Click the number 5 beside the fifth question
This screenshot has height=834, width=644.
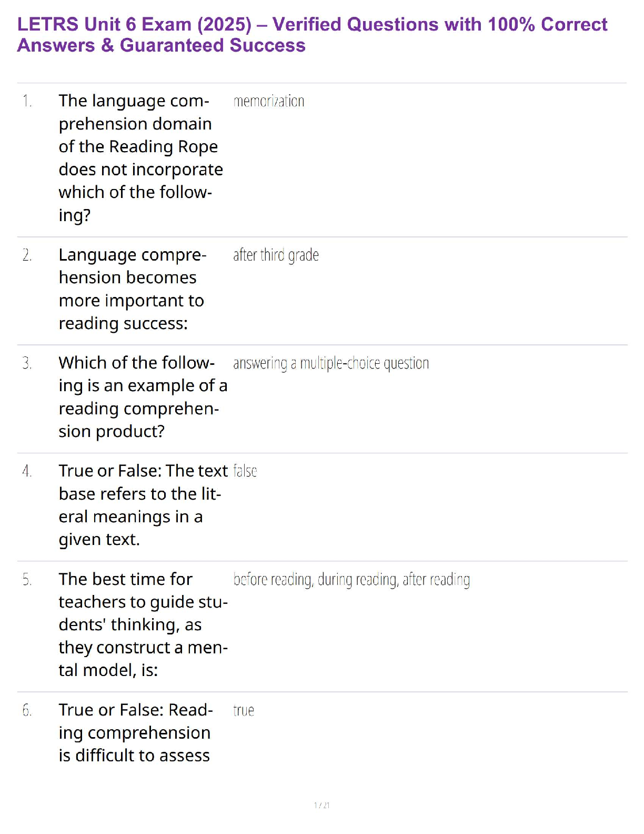[x=27, y=580]
